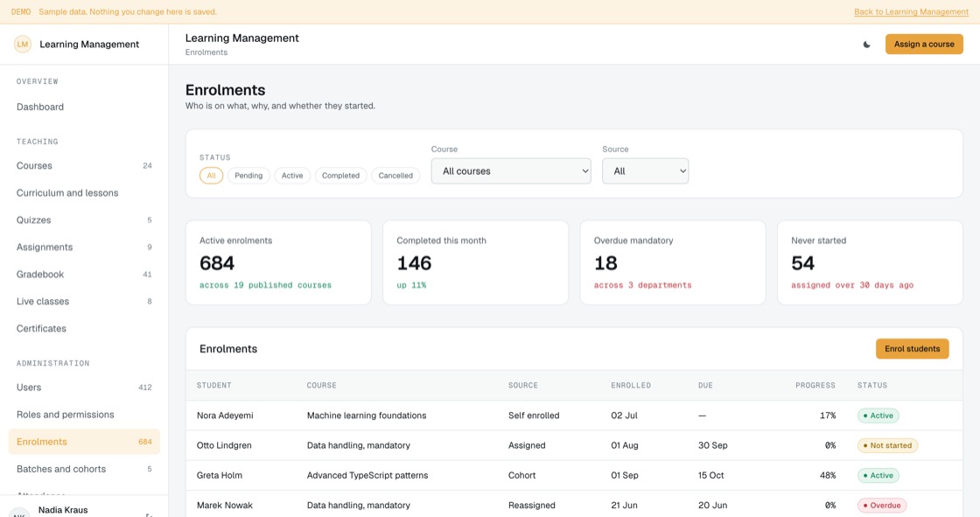The image size is (980, 517).
Task: Click Machine learning foundations course cell
Action: click(x=367, y=416)
